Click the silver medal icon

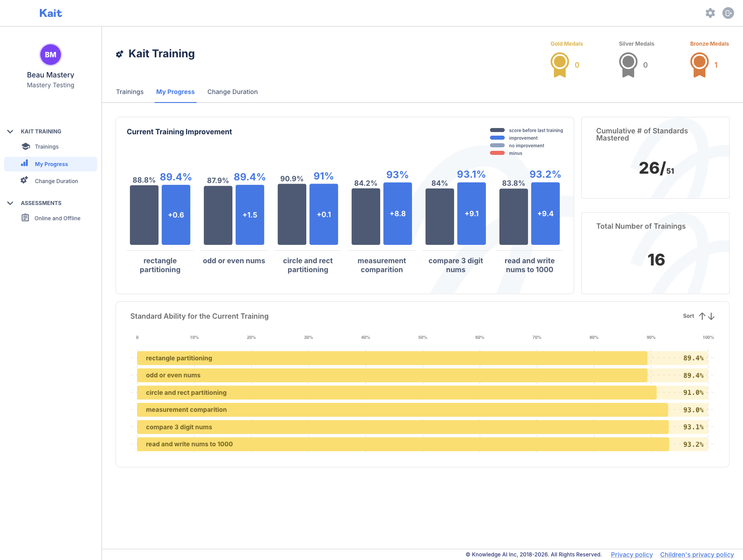[x=628, y=65]
